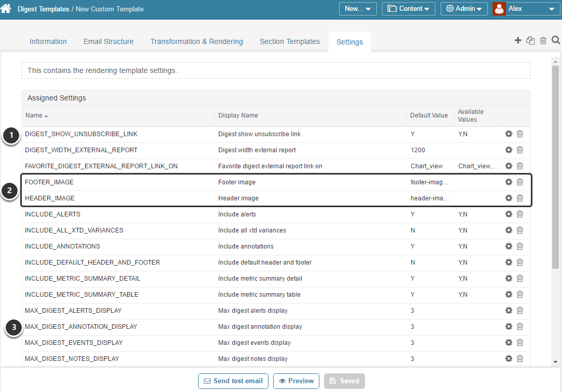Open the New... dropdown menu
The height and width of the screenshot is (392, 562).
[x=358, y=9]
